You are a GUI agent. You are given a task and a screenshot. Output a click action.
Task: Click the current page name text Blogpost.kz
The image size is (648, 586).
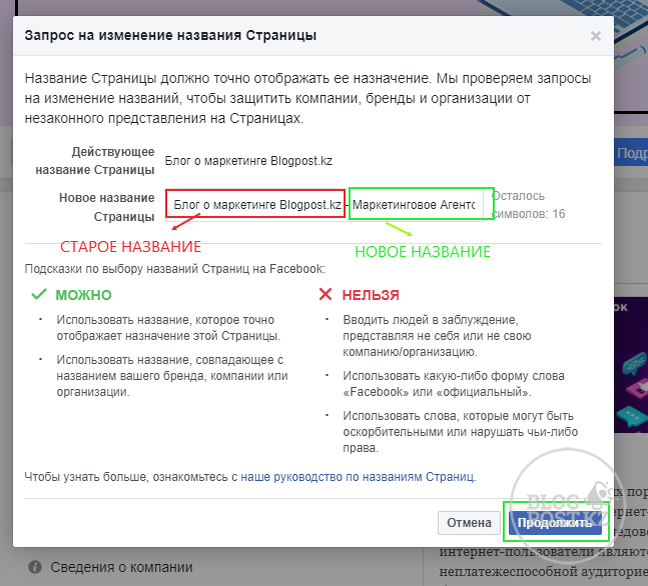[248, 161]
